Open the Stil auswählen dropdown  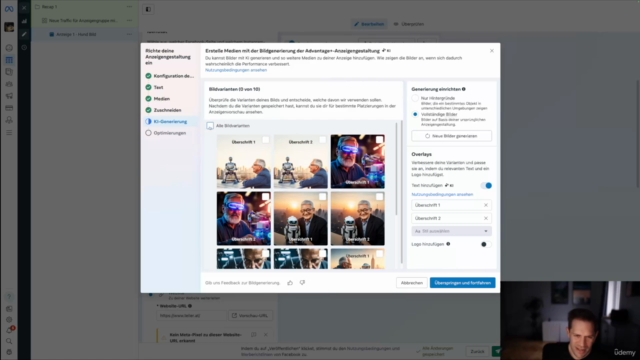(x=451, y=231)
